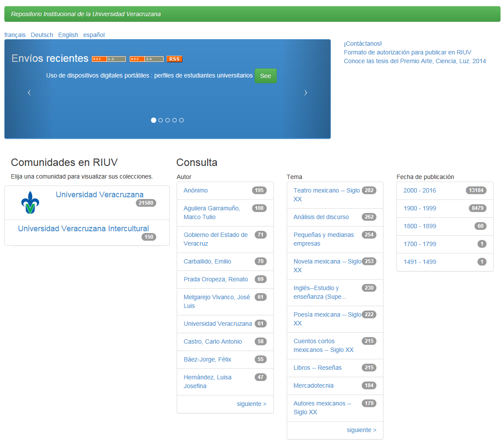This screenshot has height=446, width=504.
Task: Show next page of Autor list
Action: (252, 404)
